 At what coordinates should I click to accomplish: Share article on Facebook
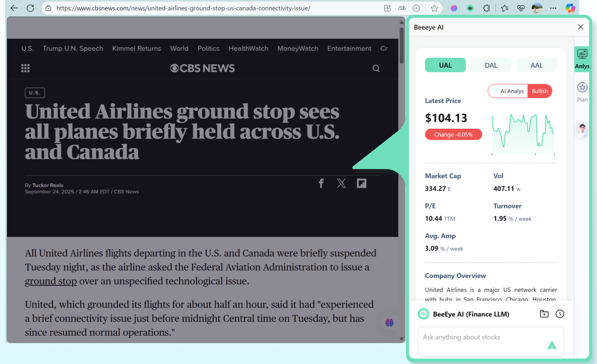pos(321,183)
